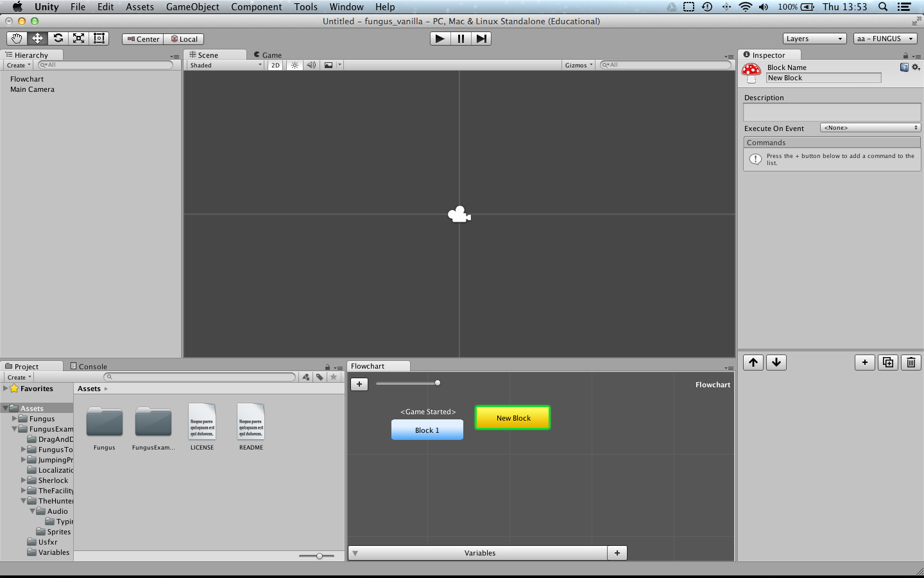Toggle 2D scene view mode
Image resolution: width=924 pixels, height=578 pixels.
[x=275, y=65]
